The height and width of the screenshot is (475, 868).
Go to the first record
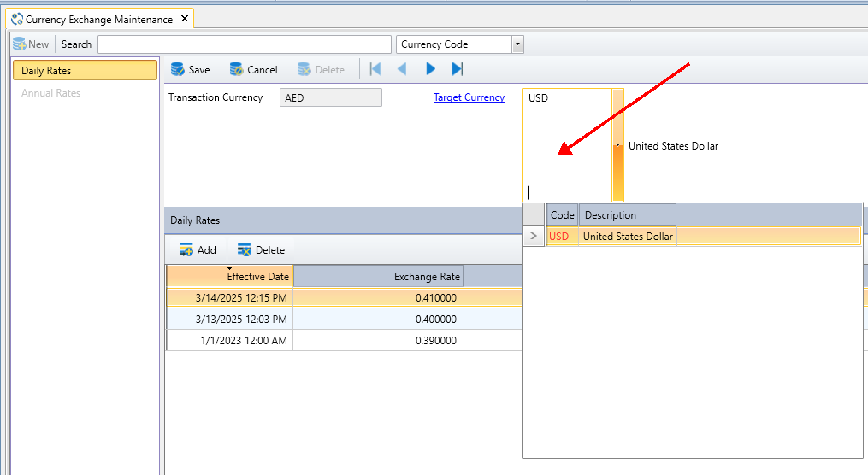(x=375, y=69)
